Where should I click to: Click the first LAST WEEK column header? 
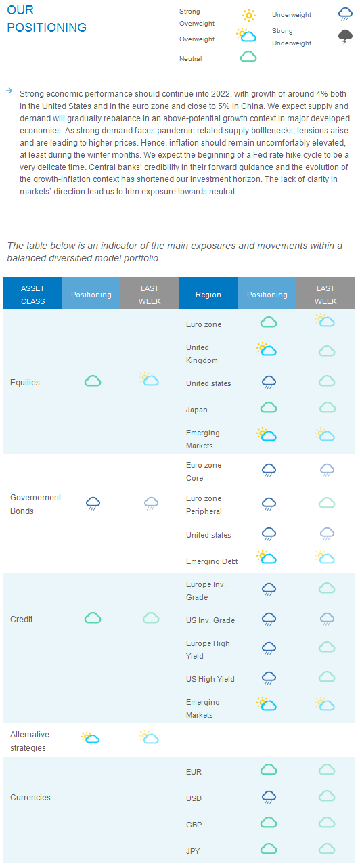click(150, 295)
